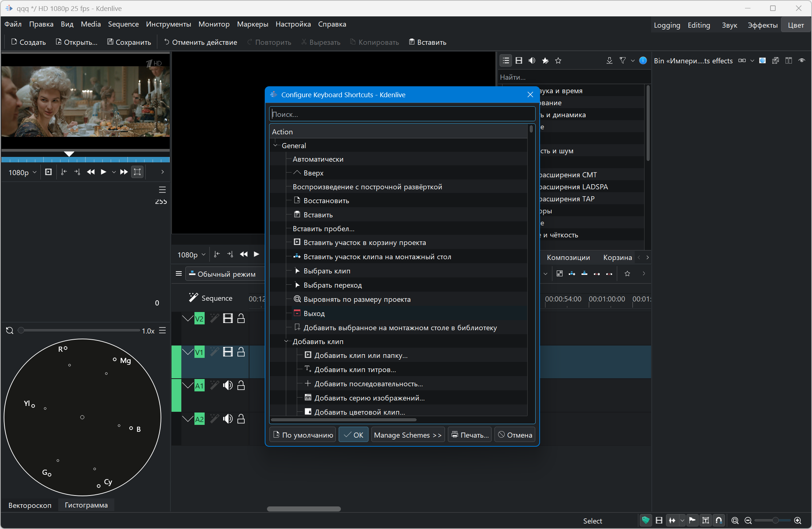This screenshot has width=812, height=529.
Task: Collapse the General tree group
Action: click(x=276, y=146)
